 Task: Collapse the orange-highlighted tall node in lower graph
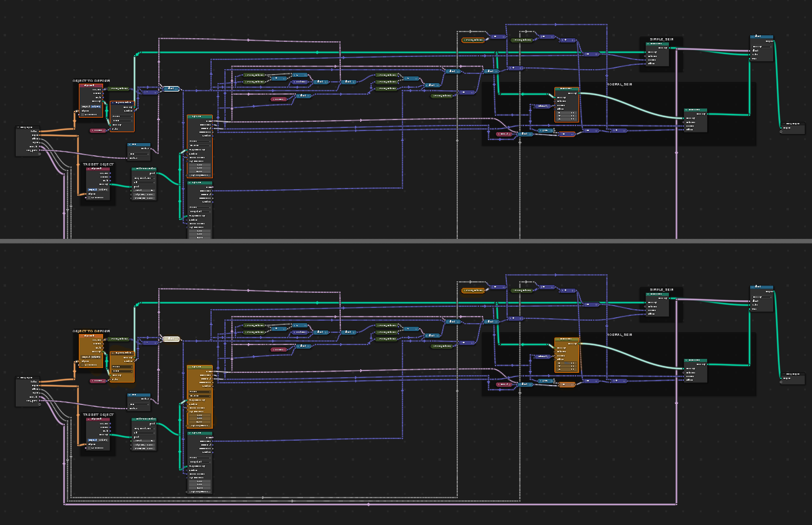[x=190, y=367]
